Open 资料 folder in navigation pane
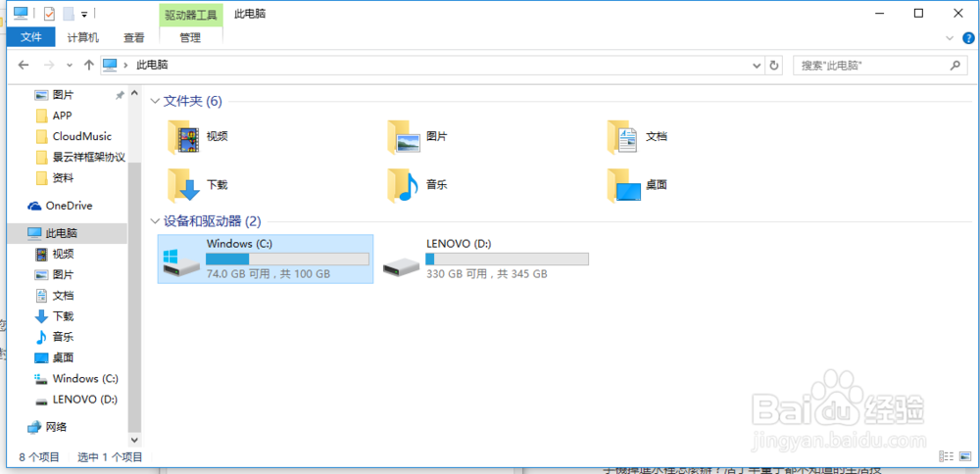Image resolution: width=980 pixels, height=474 pixels. click(x=54, y=178)
